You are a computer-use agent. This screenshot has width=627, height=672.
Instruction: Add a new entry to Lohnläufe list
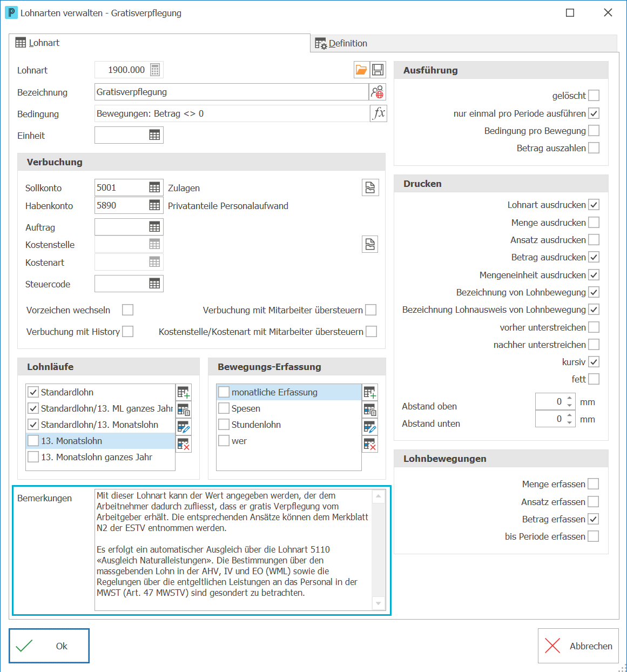click(x=184, y=392)
